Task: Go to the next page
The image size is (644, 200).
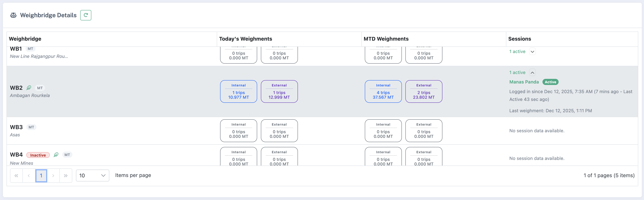Action: point(53,176)
